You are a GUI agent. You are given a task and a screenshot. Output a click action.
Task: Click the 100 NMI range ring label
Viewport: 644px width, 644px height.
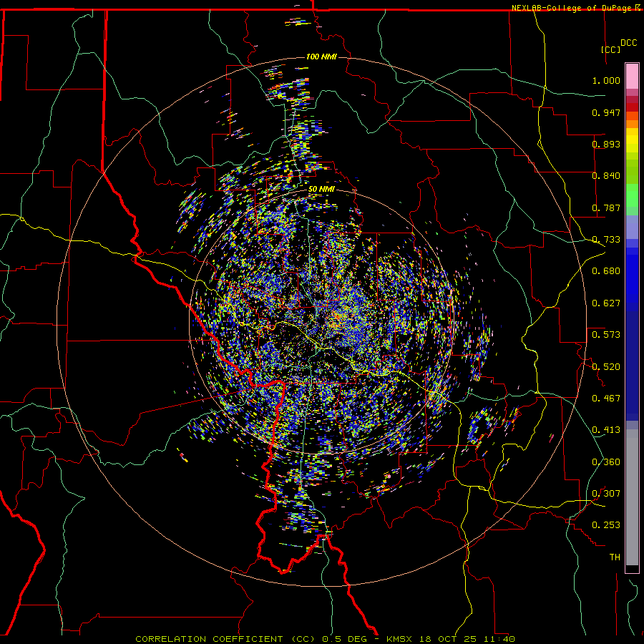point(321,57)
